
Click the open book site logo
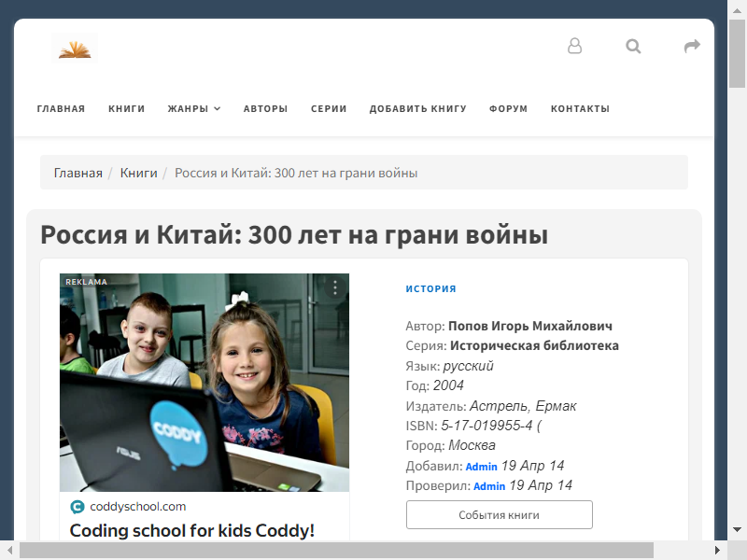[x=75, y=49]
